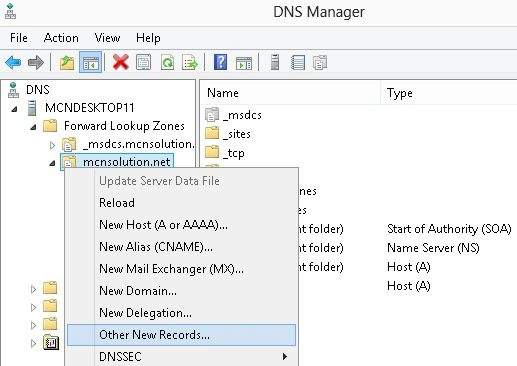Image resolution: width=517 pixels, height=366 pixels.
Task: Expand the bottom-most collapsed tree node
Action: click(33, 343)
